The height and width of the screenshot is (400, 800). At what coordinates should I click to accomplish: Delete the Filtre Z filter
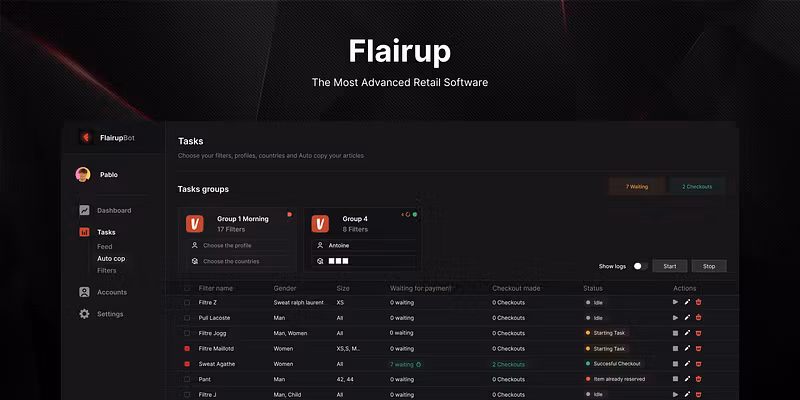(x=698, y=302)
